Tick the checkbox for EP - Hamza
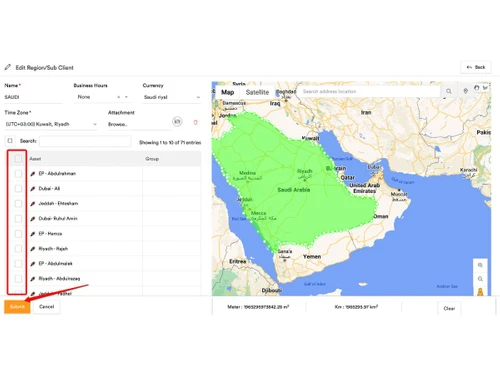This screenshot has height=375, width=500. pos(18,234)
